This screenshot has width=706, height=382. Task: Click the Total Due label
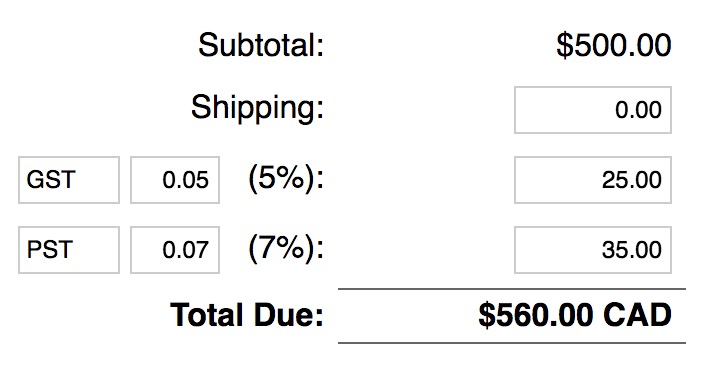(247, 314)
